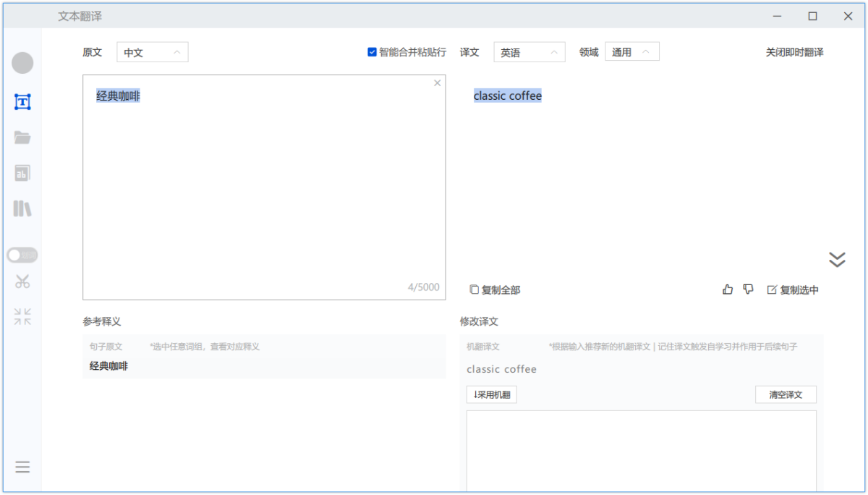Click the scissors screenshot icon

[x=22, y=282]
